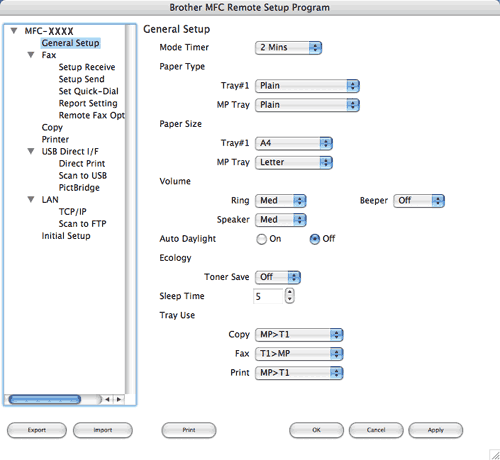The height and width of the screenshot is (460, 500).
Task: Open the Toner Save dropdown
Action: click(278, 277)
